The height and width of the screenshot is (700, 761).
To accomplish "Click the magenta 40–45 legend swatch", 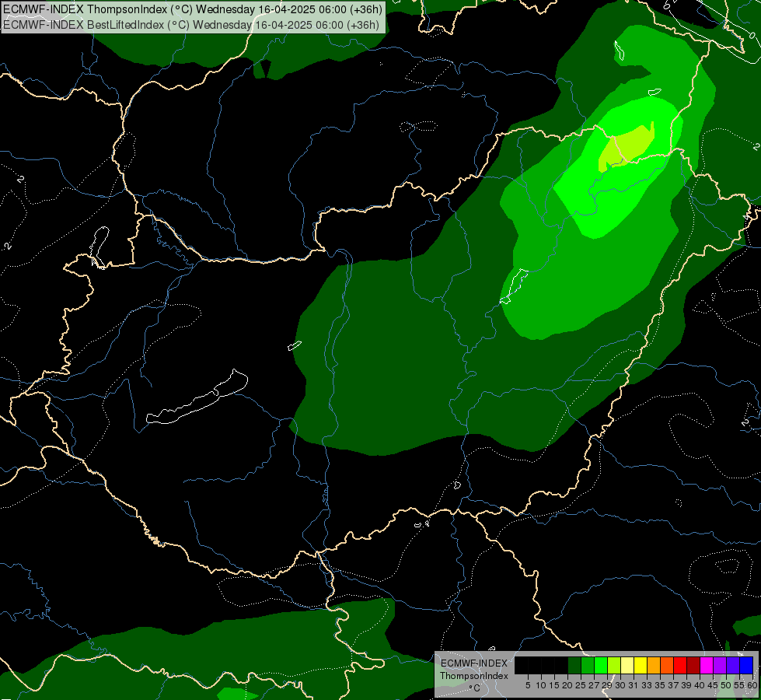I will click(707, 665).
